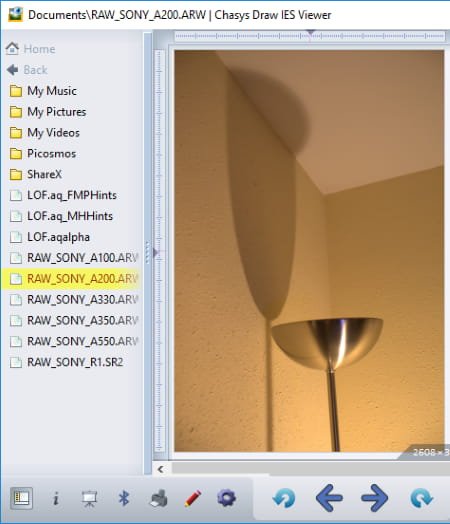Click the My Pictures folder icon

coord(16,112)
